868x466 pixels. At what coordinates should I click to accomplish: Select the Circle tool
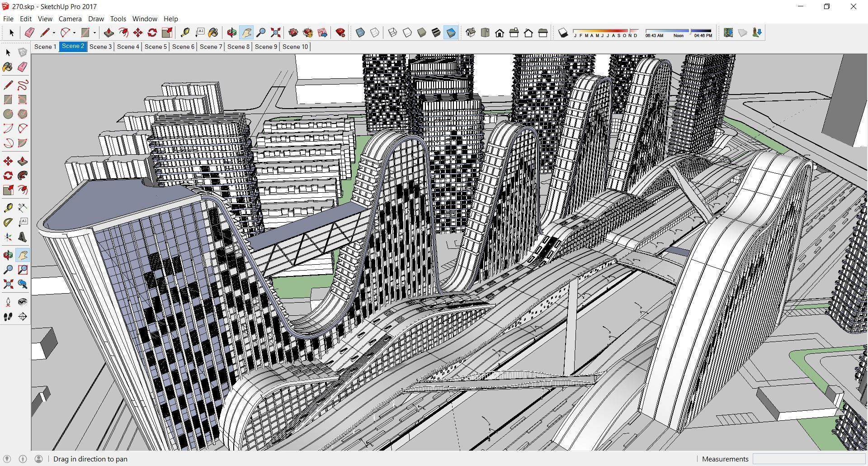point(8,114)
